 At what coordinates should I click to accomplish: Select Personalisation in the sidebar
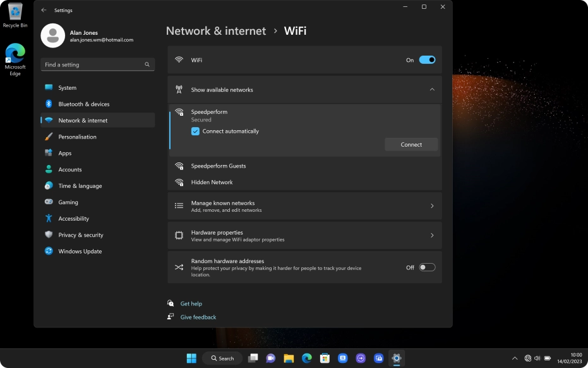[77, 137]
